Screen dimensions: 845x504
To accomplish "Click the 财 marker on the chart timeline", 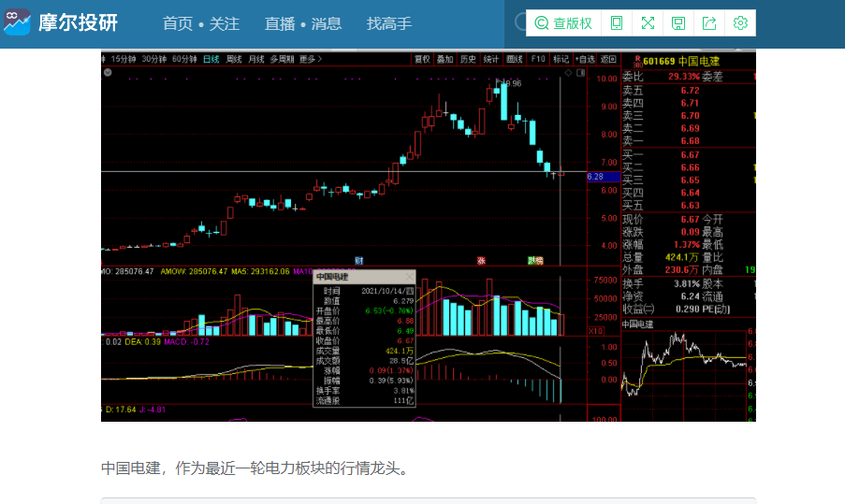I will point(359,261).
